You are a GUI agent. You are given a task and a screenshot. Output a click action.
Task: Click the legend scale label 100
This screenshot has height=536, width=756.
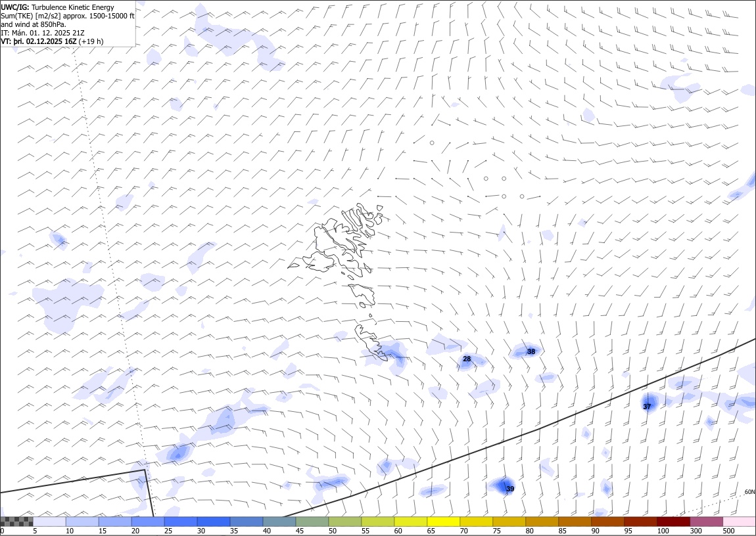tap(663, 531)
